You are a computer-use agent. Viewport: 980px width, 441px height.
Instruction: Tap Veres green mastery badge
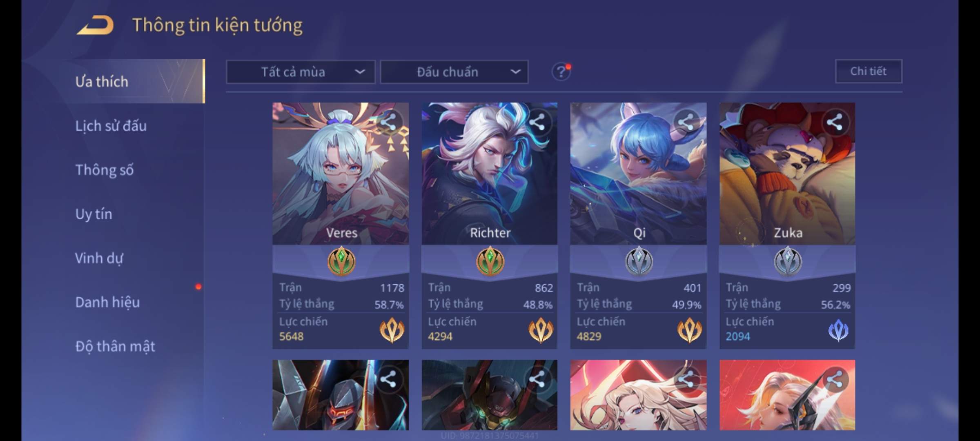pos(341,261)
